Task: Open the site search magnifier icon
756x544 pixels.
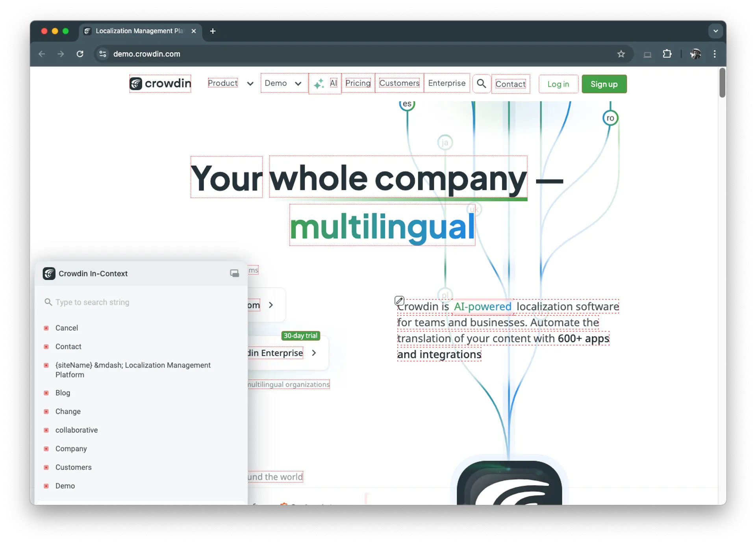Action: pos(481,84)
